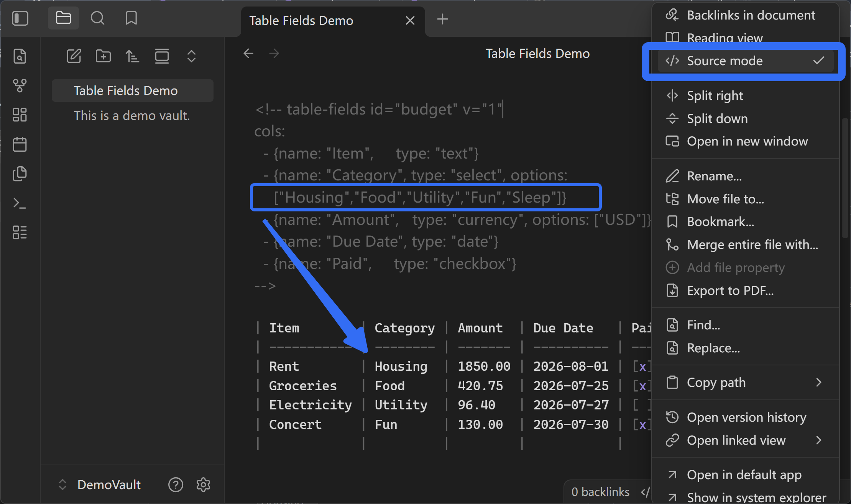Toggle Paid checkbox in Groceries row

click(642, 386)
